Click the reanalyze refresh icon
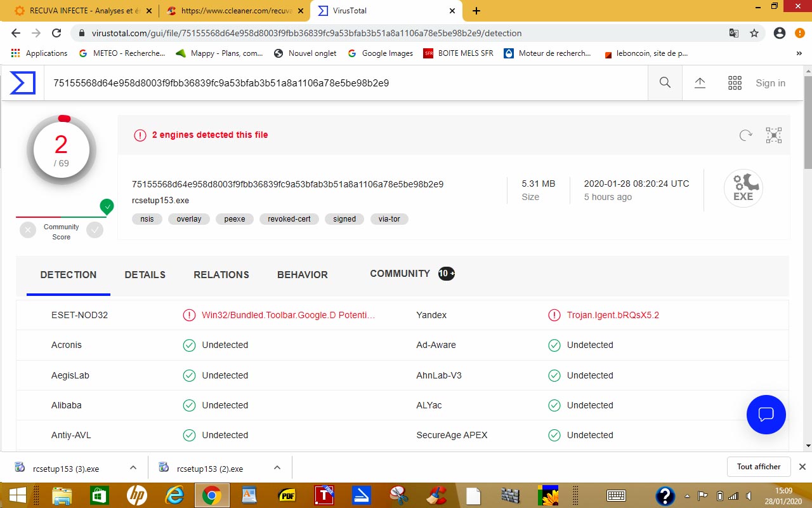 tap(746, 135)
